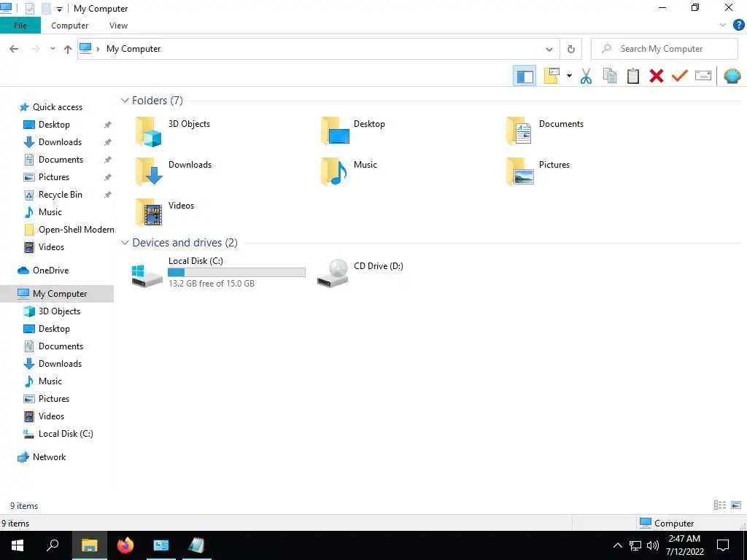Go back with the Back arrow
Viewport: 747px width, 560px height.
point(14,49)
